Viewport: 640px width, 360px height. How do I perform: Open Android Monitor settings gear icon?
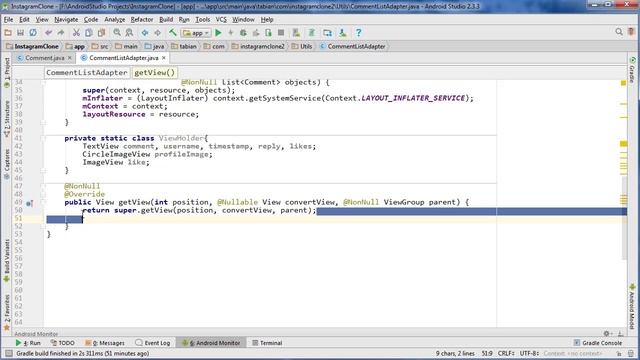[x=607, y=333]
